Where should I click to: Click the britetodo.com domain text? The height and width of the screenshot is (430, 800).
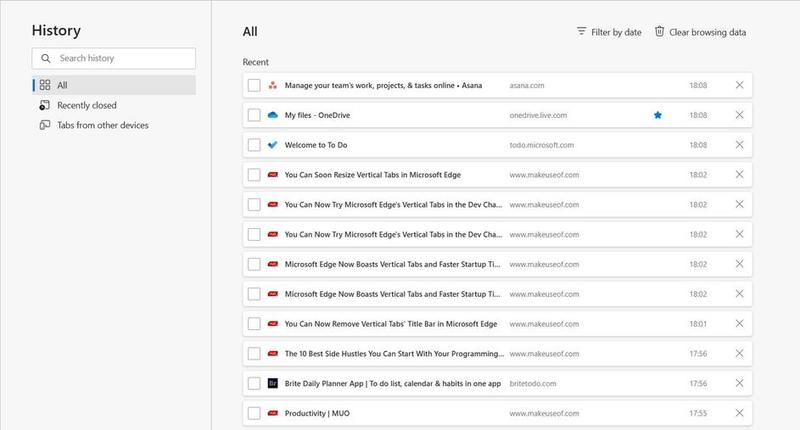tap(533, 383)
